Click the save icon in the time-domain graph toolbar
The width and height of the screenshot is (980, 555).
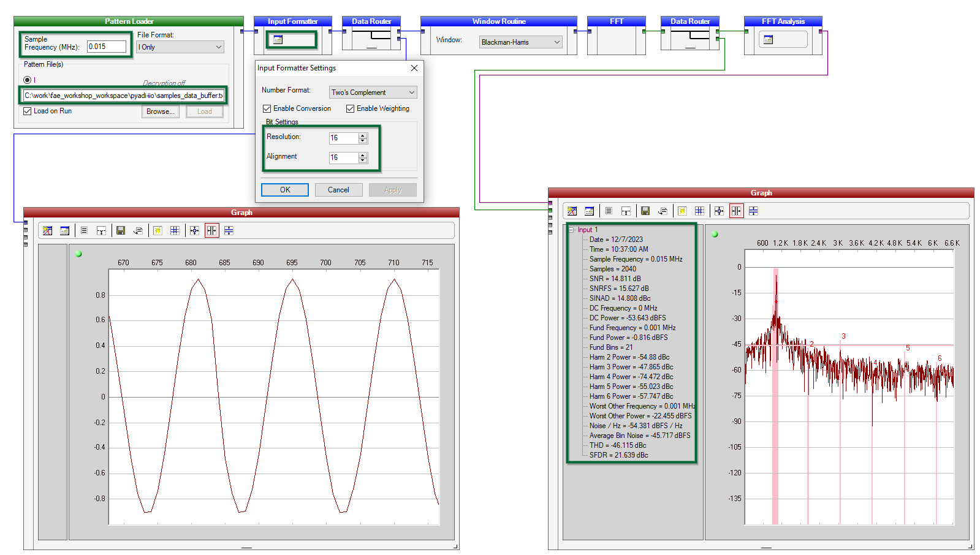pos(121,230)
